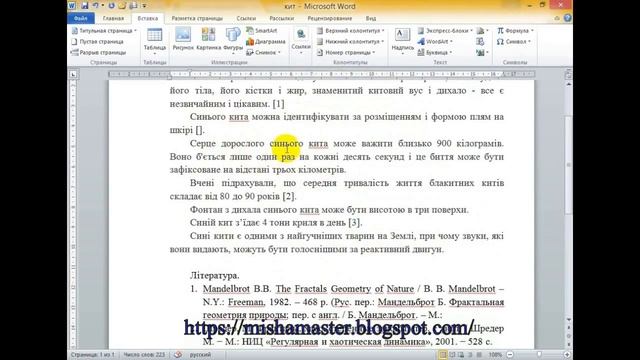Insert a Пустая страница blank page
Image resolution: width=640 pixels, height=360 pixels.
click(97, 42)
